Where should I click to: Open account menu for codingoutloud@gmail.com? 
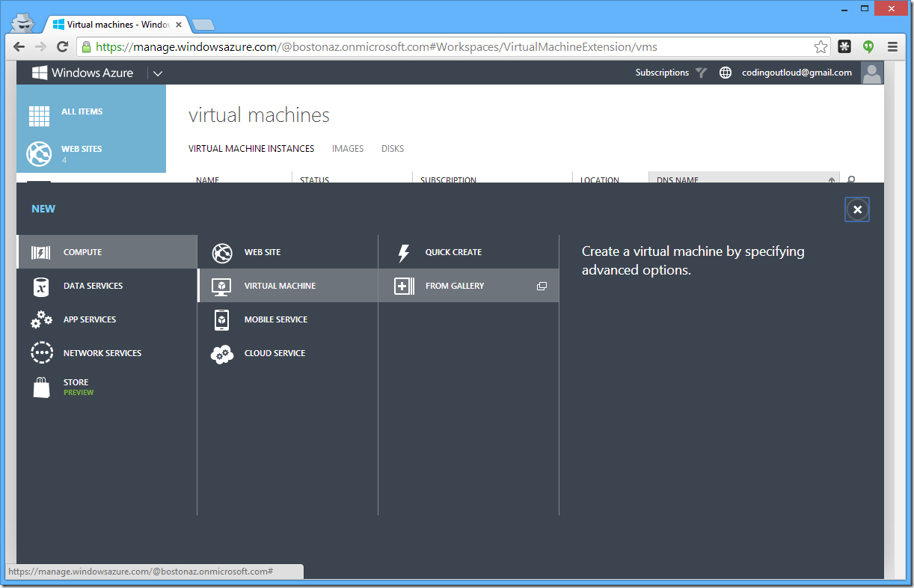click(x=797, y=73)
